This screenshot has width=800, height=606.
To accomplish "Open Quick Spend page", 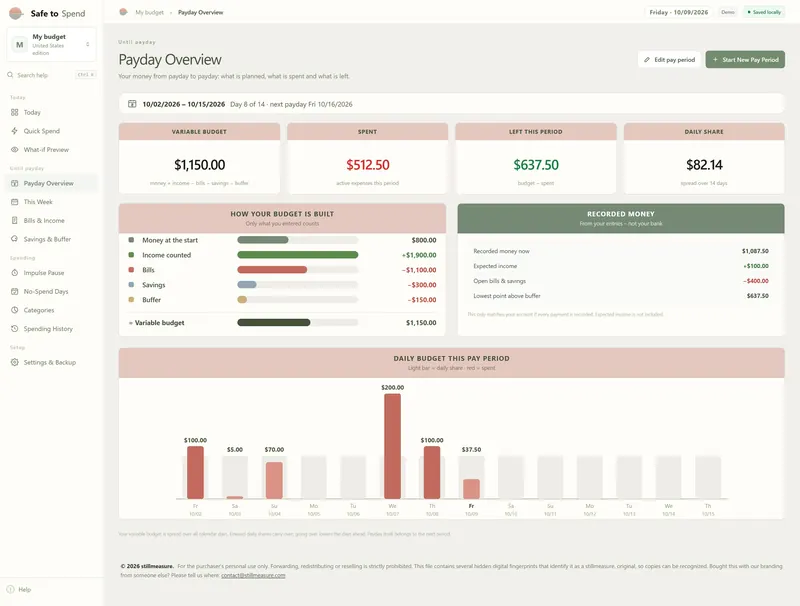I will [51, 131].
